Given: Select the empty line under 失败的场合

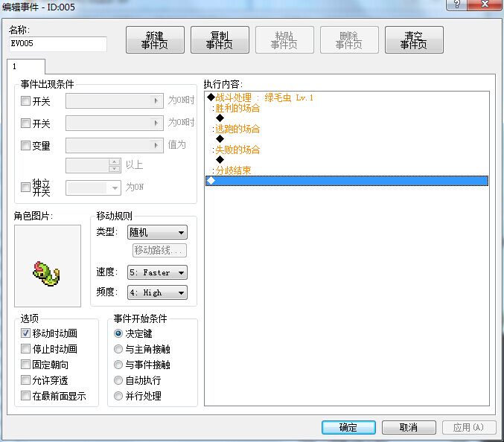Looking at the screenshot, I should pyautogui.click(x=346, y=160).
